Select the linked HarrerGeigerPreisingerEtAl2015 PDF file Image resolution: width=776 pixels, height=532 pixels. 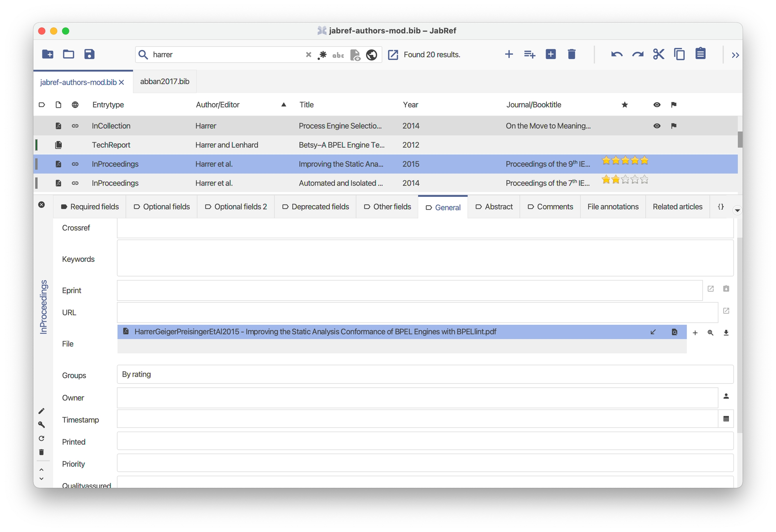click(x=402, y=332)
